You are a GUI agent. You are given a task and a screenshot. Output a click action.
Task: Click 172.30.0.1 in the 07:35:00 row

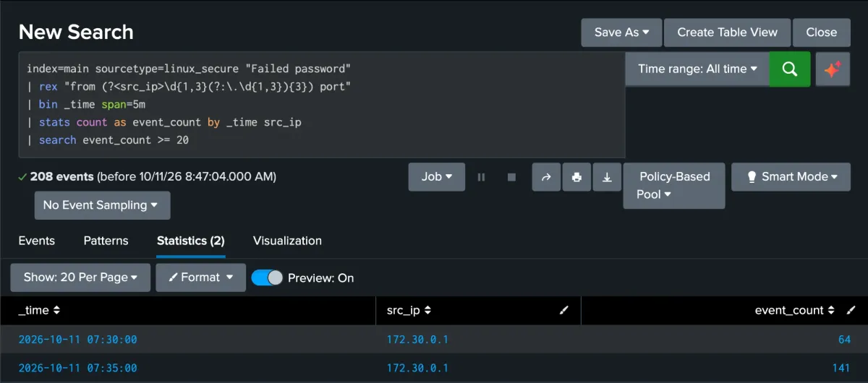click(x=417, y=369)
